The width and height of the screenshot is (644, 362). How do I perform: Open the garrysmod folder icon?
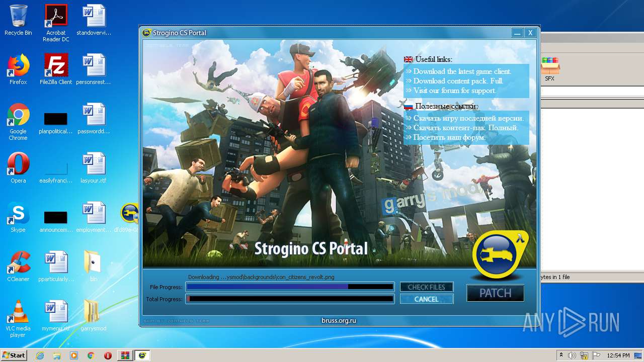coord(94,316)
